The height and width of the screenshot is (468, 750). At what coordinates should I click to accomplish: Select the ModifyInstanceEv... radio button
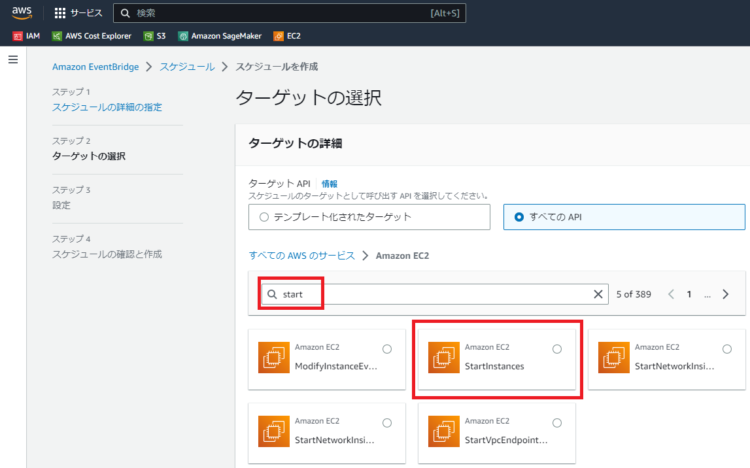coord(387,349)
